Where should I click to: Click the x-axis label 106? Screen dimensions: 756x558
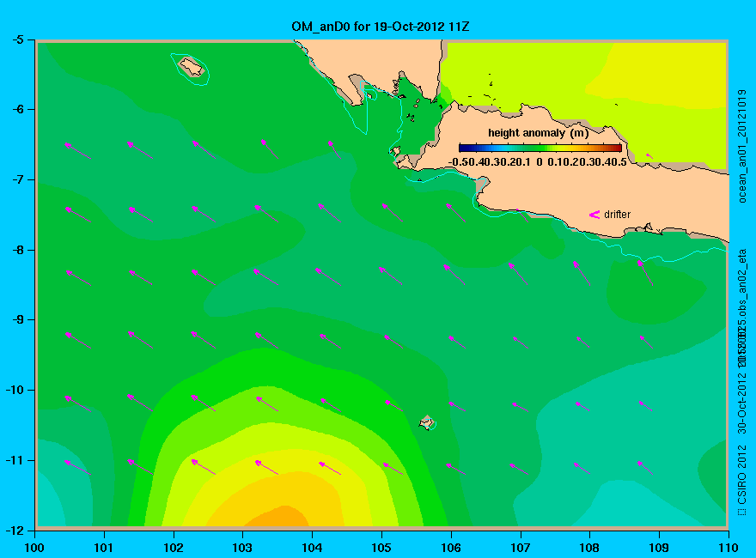pos(451,548)
